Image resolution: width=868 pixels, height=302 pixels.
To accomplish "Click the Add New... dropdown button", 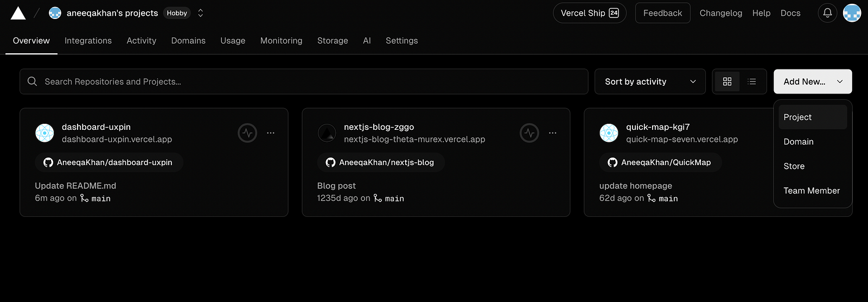I will coord(813,81).
